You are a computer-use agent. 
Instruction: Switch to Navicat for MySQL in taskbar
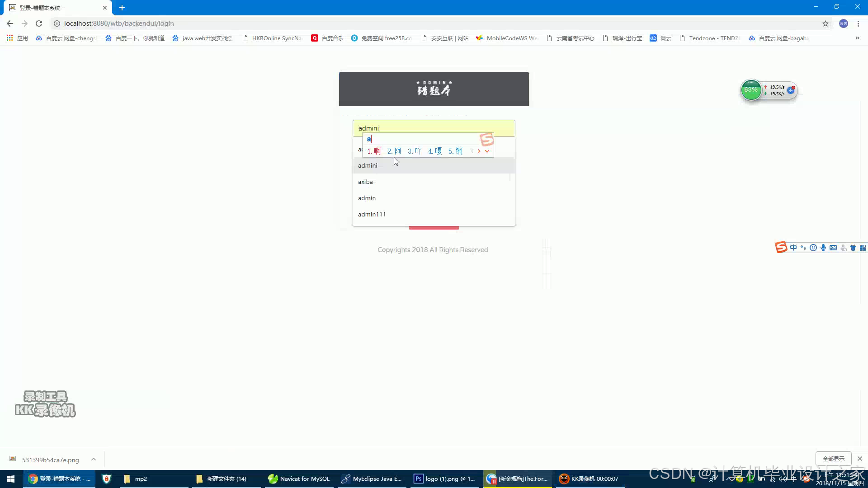298,479
